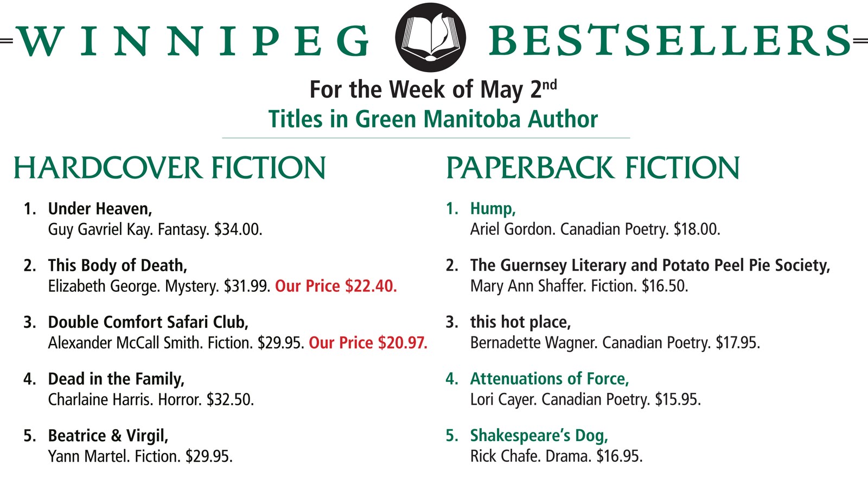Viewport: 868px width, 478px height.
Task: Open This Body of Death title
Action: (117, 265)
